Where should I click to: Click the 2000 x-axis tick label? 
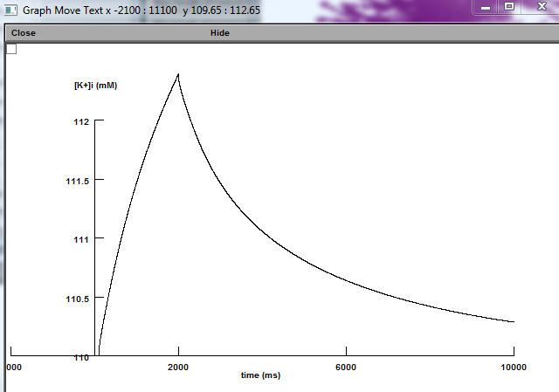[x=178, y=367]
